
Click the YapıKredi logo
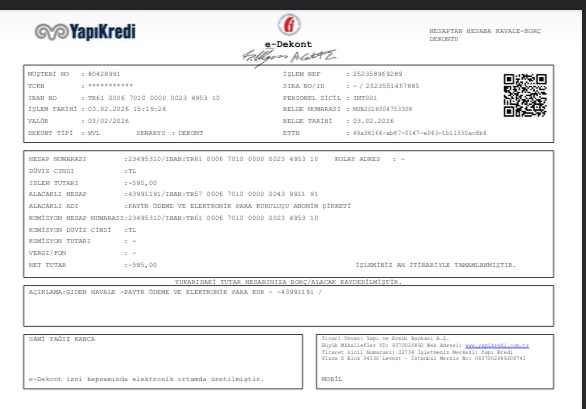(x=85, y=32)
